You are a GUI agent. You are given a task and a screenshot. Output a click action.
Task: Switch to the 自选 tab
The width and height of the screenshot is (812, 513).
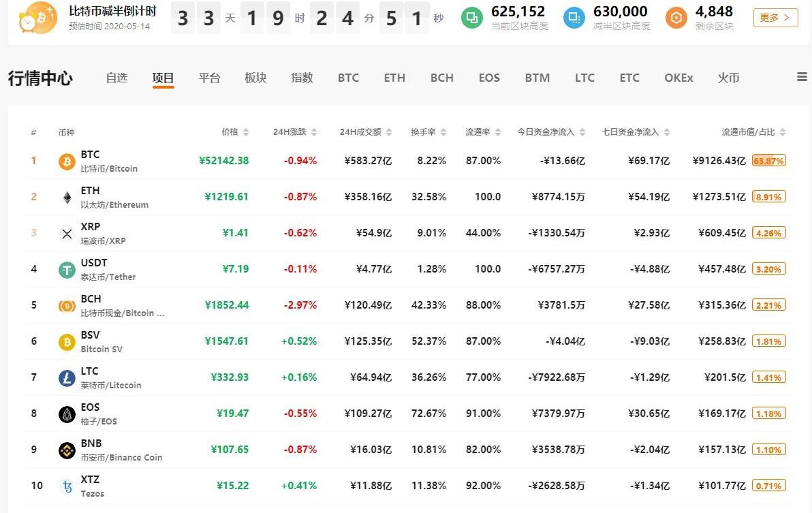coord(116,78)
